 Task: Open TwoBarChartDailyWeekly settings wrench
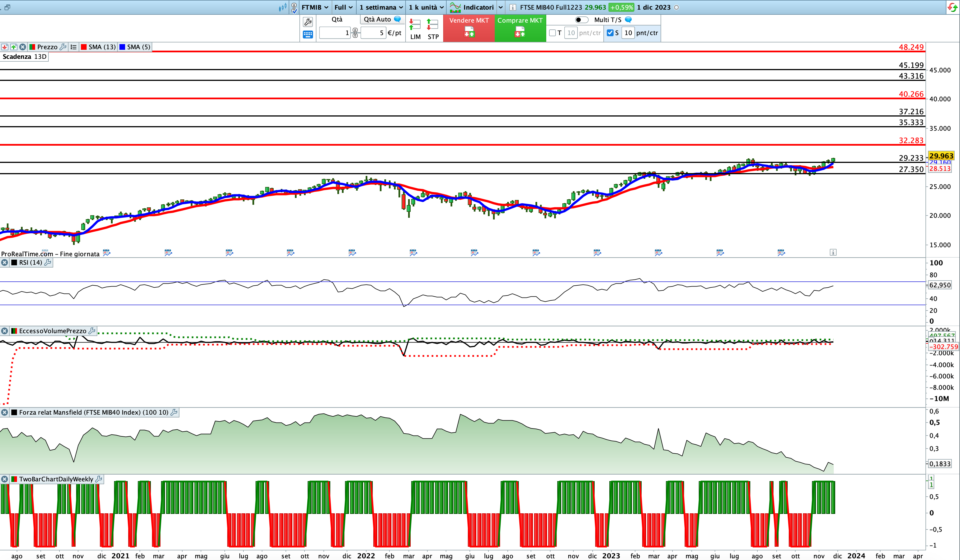click(x=99, y=479)
